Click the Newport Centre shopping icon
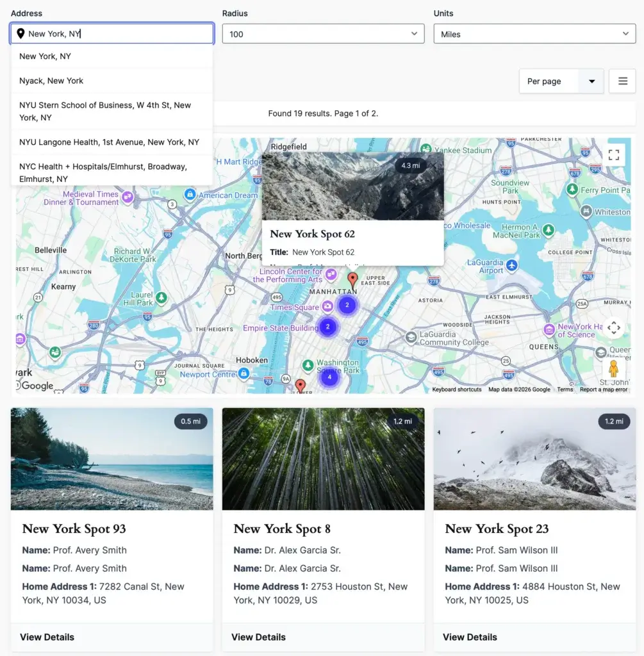The height and width of the screenshot is (656, 644). [x=244, y=373]
